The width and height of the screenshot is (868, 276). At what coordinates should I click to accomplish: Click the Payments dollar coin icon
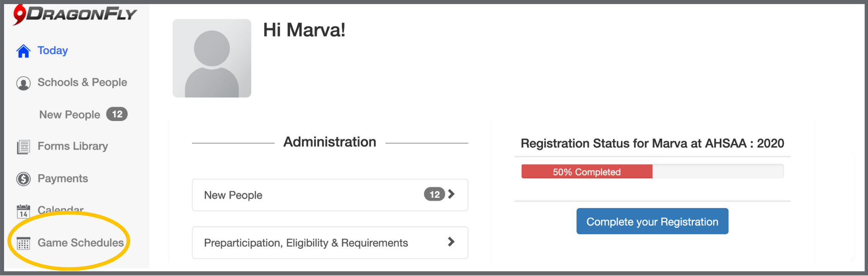(24, 179)
